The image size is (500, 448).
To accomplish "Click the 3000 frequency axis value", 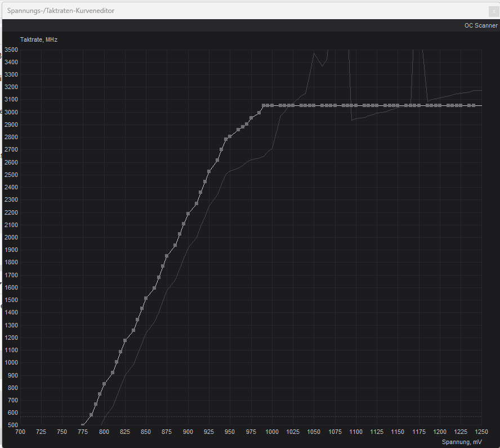I will tap(11, 112).
